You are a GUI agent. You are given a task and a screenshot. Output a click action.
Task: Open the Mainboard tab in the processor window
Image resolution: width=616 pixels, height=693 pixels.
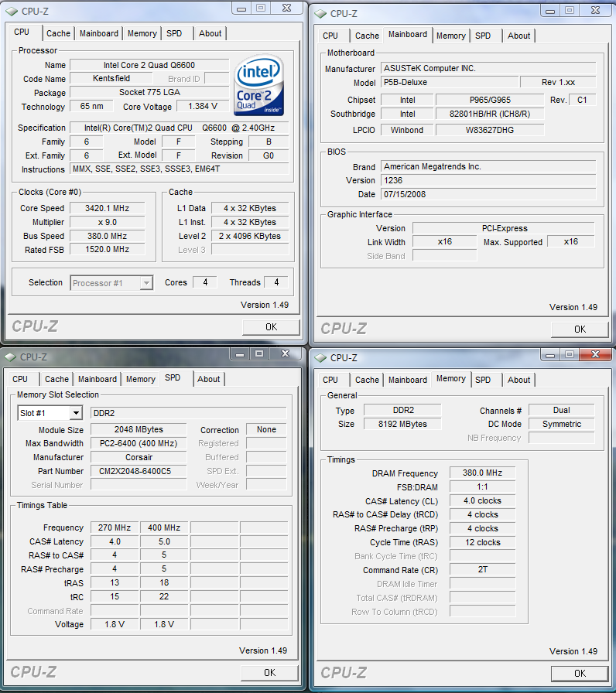(x=98, y=33)
